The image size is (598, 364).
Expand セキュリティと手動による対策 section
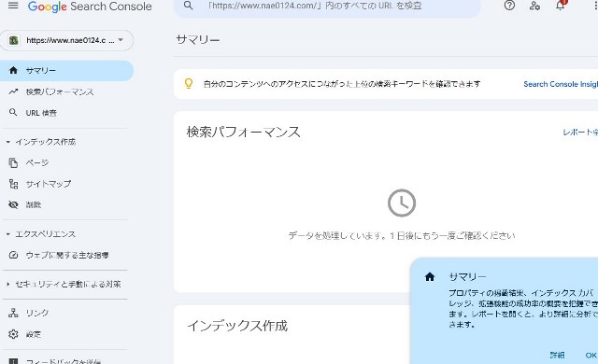[64, 284]
